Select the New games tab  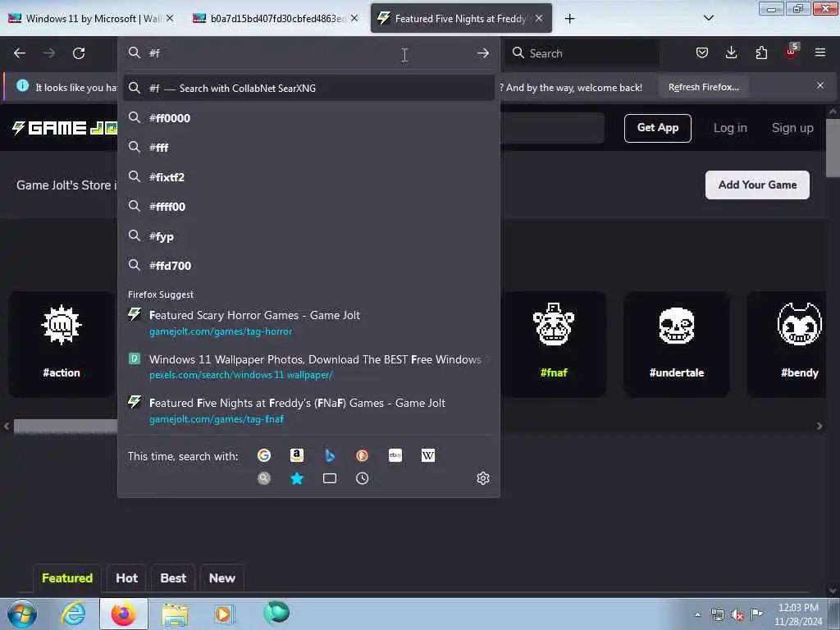[x=221, y=578]
